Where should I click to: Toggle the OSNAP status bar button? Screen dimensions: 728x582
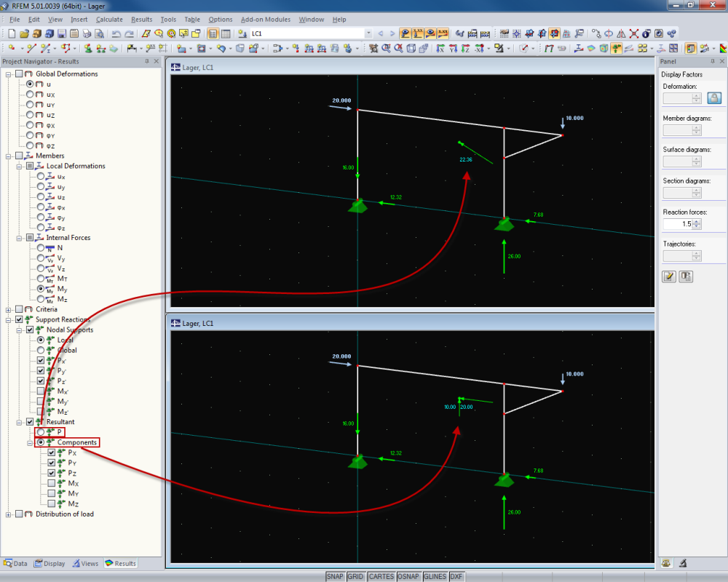coord(408,576)
